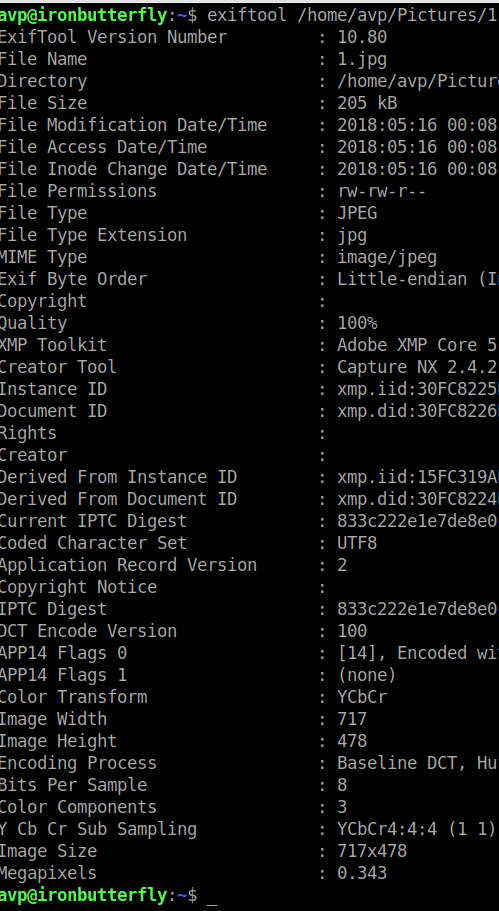Click the avp@ironbutterfly text on bottom prompt
499x911 pixels.
tap(83, 895)
